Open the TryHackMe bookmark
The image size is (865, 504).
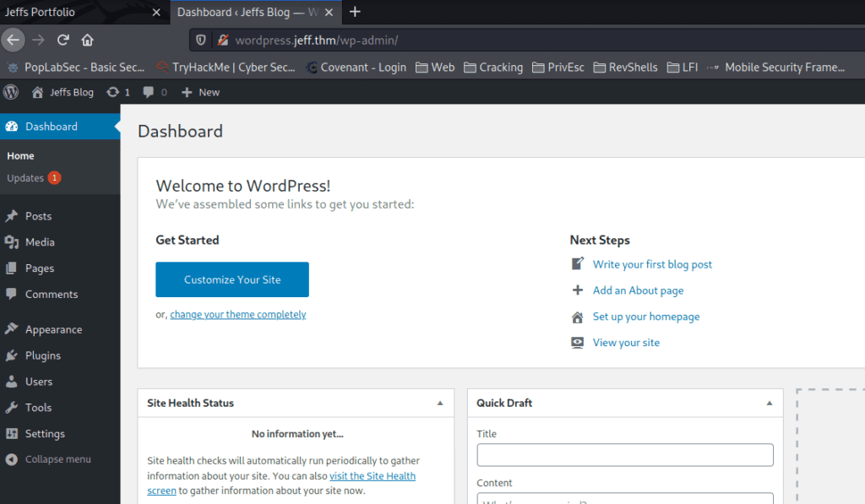(x=226, y=68)
